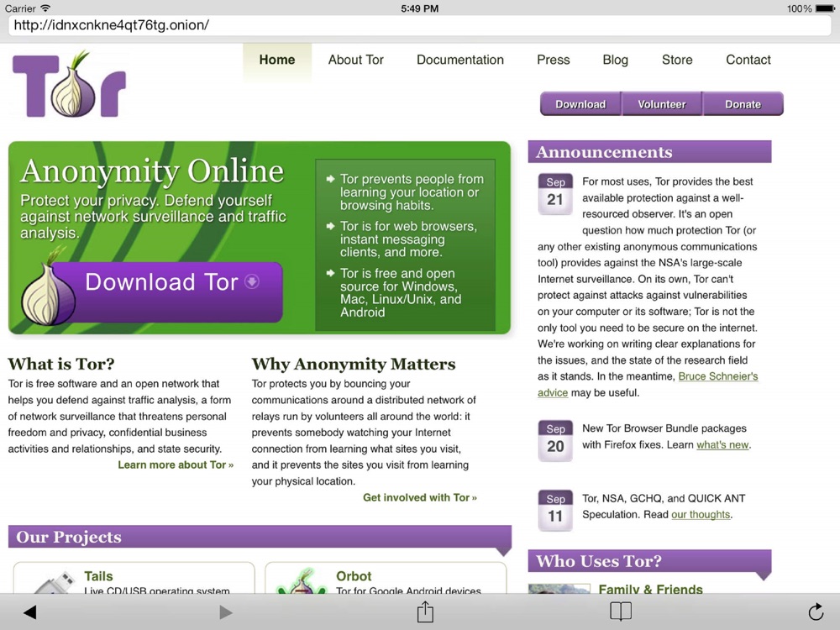Open Get involved with Tor link
840x630 pixels.
coord(420,497)
